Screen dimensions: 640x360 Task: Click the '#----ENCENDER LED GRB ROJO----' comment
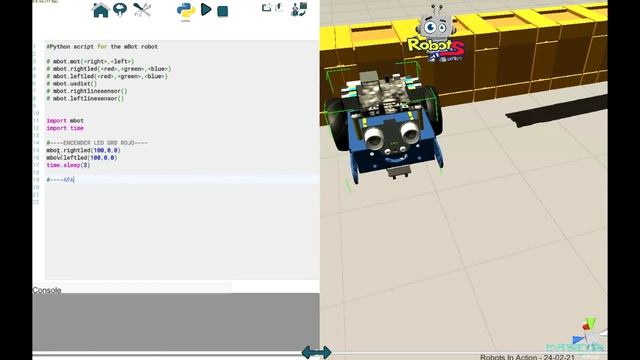[x=97, y=143]
